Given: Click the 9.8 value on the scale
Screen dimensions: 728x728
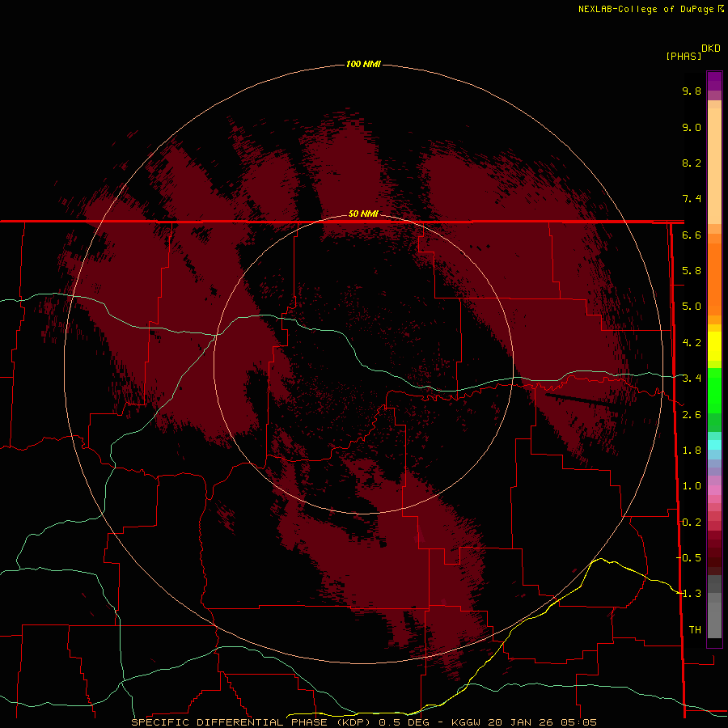Looking at the screenshot, I should [692, 91].
